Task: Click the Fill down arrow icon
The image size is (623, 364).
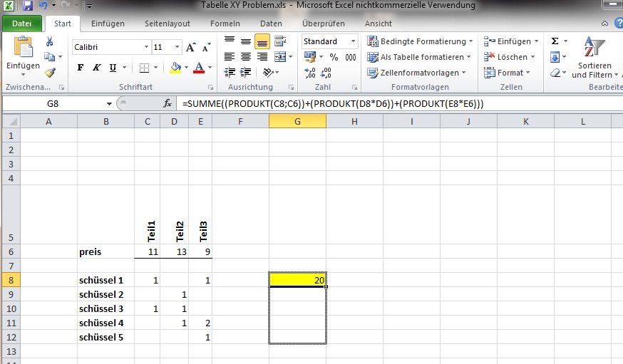Action: [555, 57]
